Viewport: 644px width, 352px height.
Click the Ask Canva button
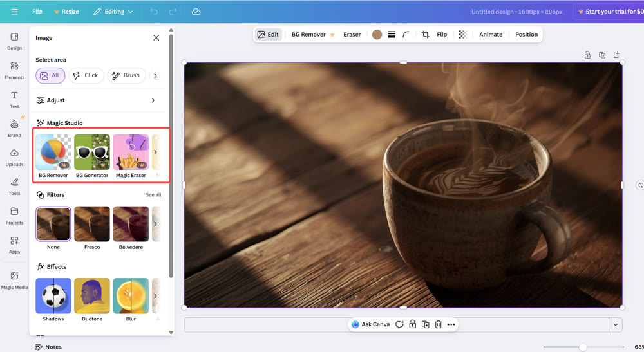pyautogui.click(x=371, y=324)
